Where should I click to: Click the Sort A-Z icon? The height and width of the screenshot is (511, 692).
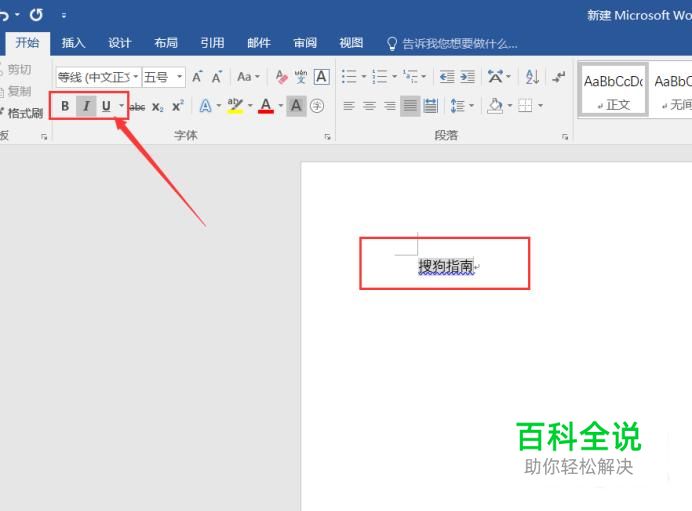tap(532, 77)
